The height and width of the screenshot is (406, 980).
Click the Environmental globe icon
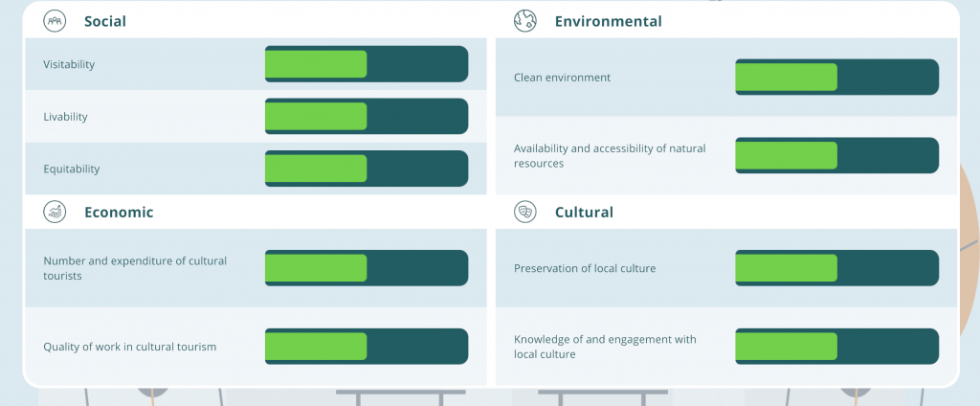point(525,21)
